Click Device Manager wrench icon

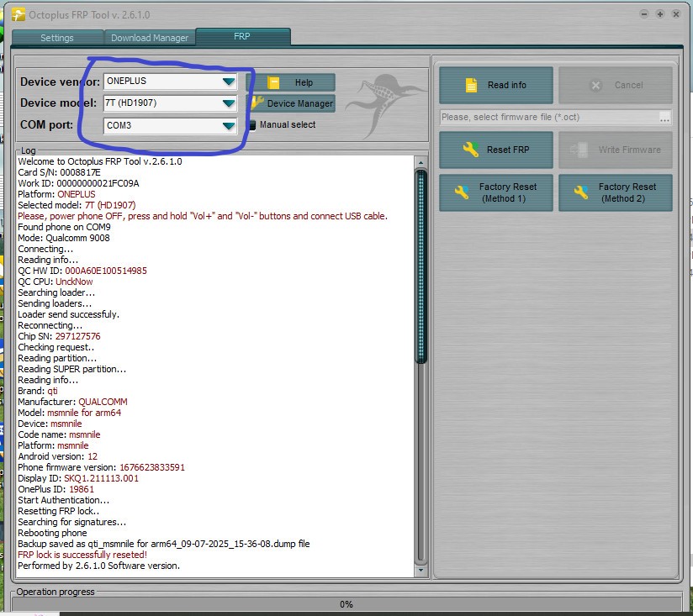257,103
